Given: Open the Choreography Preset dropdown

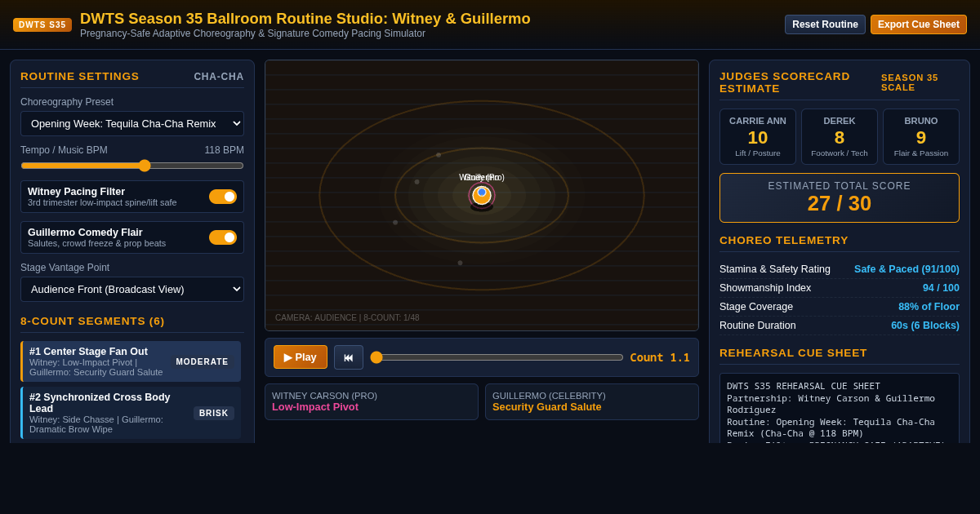Looking at the screenshot, I should 132,124.
